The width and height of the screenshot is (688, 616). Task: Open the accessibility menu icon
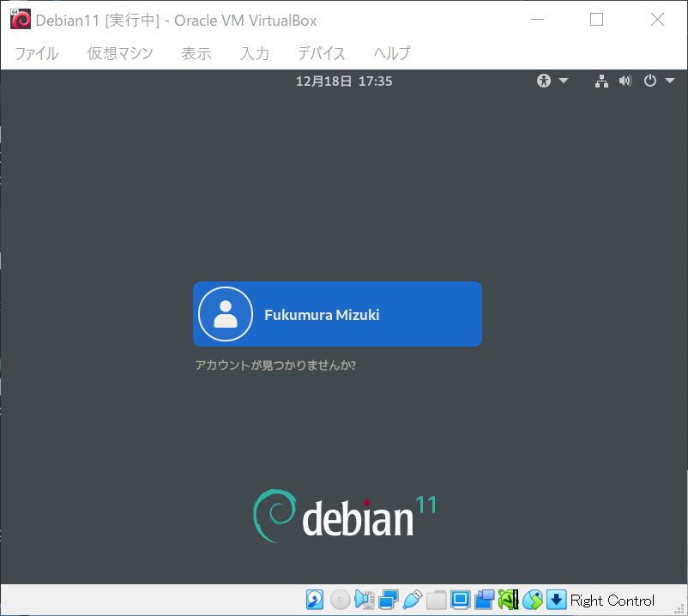(544, 81)
